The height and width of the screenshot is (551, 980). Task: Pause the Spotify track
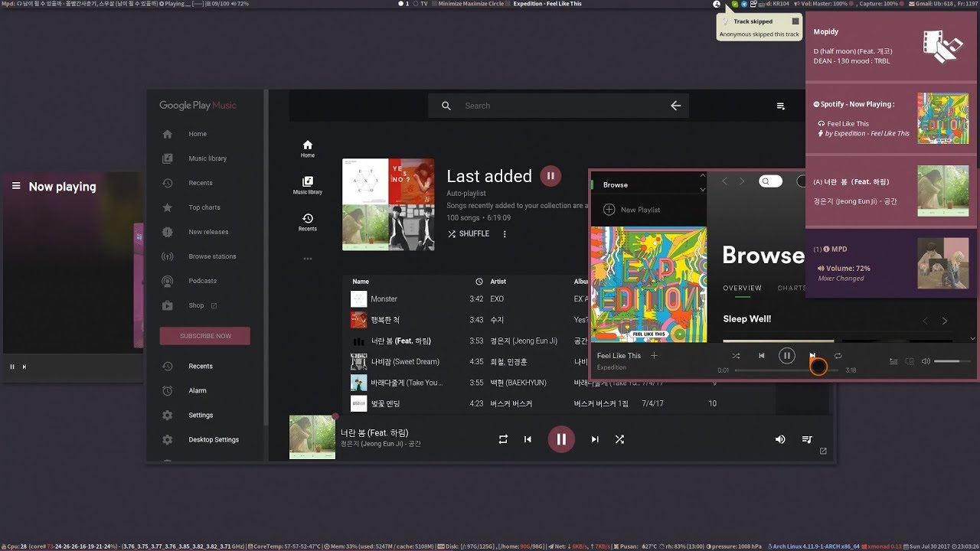(786, 355)
